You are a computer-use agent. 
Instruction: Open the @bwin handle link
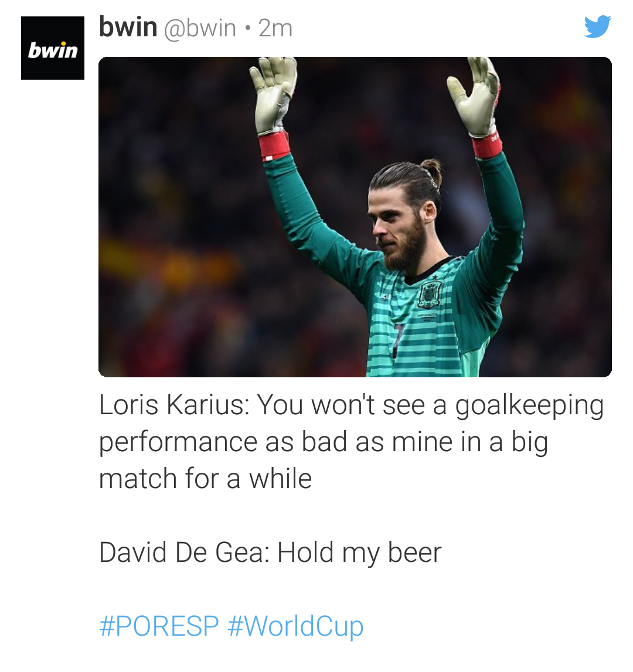[x=200, y=29]
